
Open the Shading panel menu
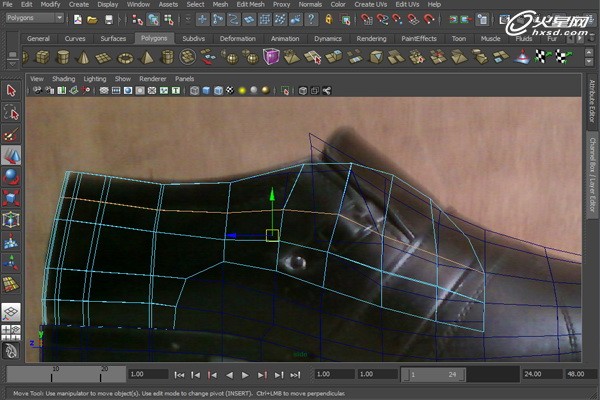point(63,77)
